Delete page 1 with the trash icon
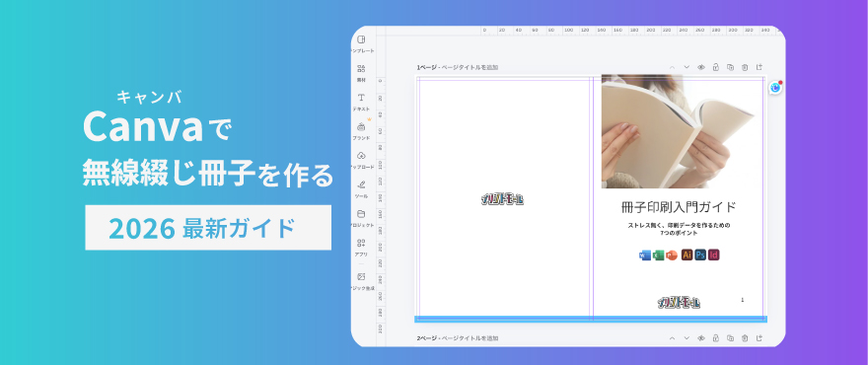 pyautogui.click(x=745, y=67)
